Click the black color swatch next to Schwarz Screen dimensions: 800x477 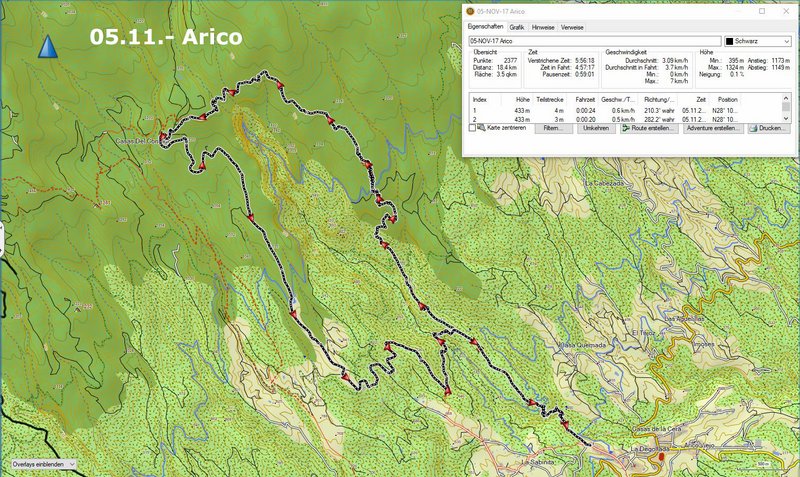[x=728, y=41]
